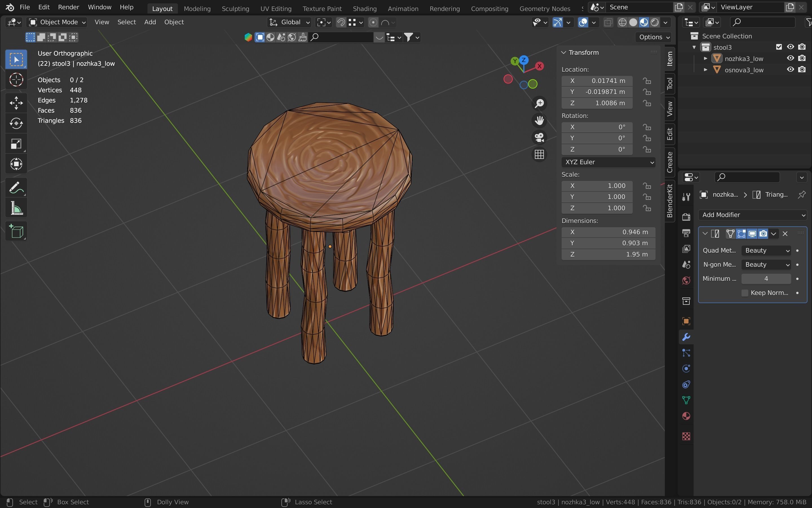Open the XYZ Euler rotation mode dropdown

608,162
